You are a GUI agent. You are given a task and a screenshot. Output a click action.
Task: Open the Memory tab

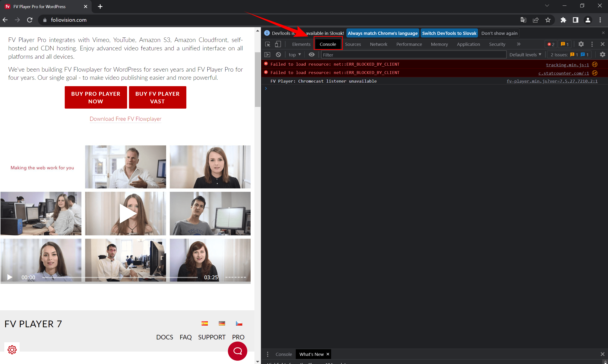439,44
